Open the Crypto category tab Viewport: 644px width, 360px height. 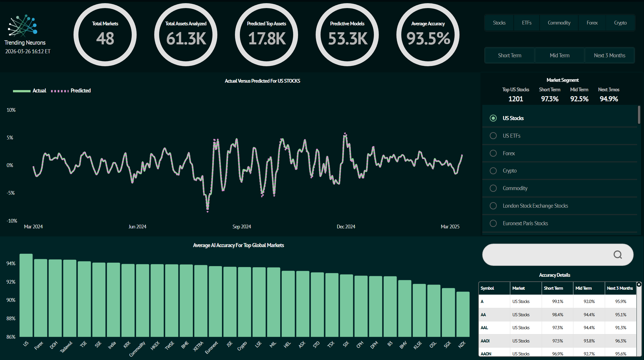point(620,23)
